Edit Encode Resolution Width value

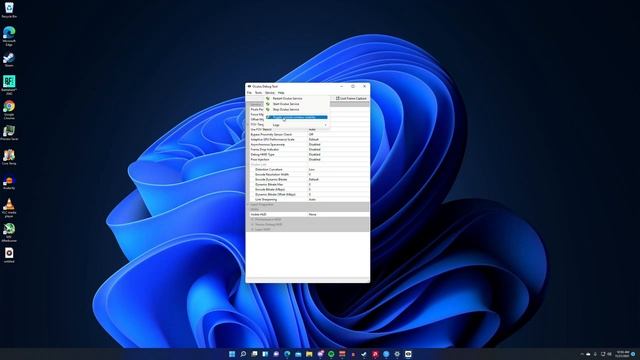coord(338,174)
